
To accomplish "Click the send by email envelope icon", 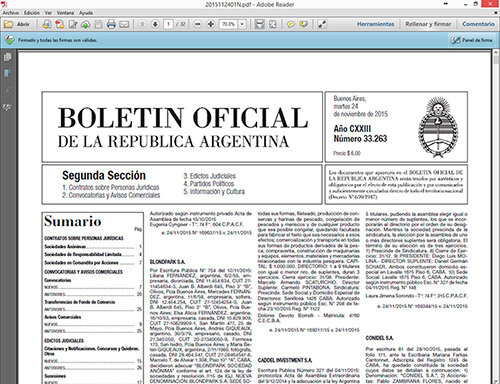I will (x=124, y=24).
